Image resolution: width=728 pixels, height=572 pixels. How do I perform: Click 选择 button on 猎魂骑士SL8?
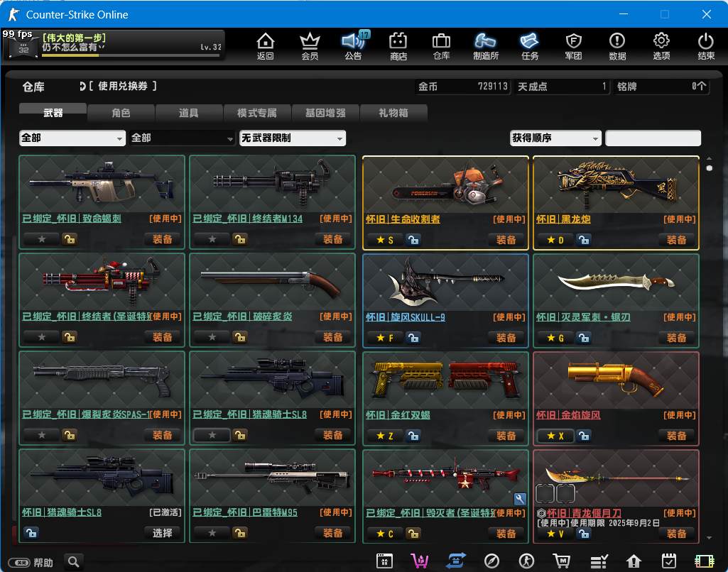coord(162,533)
